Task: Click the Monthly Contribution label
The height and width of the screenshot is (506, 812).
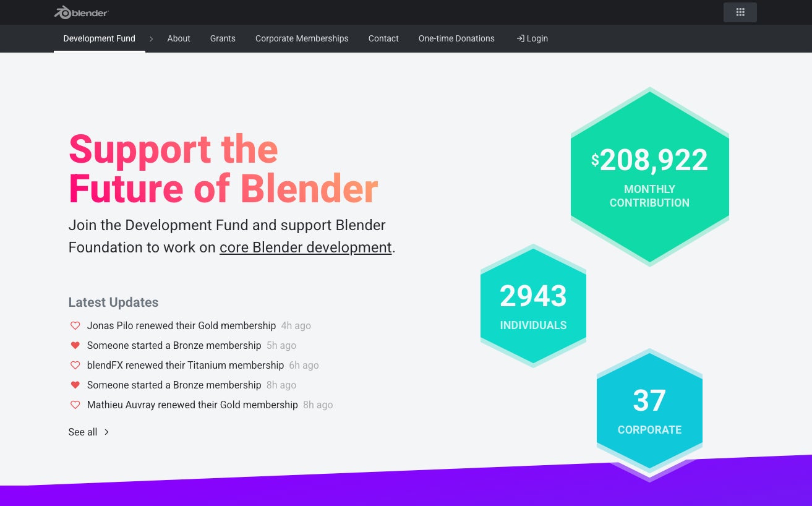Action: [649, 196]
